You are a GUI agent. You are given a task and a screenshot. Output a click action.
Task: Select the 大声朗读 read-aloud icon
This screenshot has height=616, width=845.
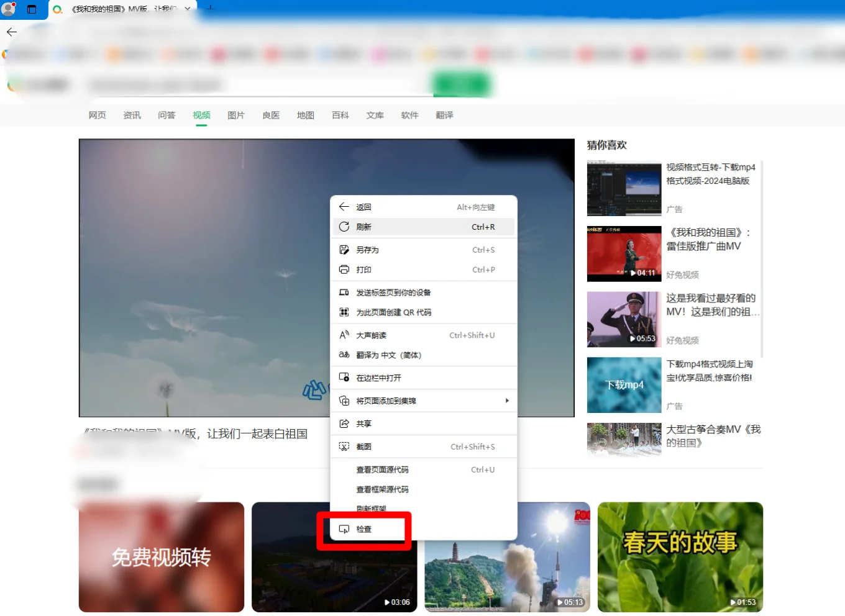tap(344, 335)
